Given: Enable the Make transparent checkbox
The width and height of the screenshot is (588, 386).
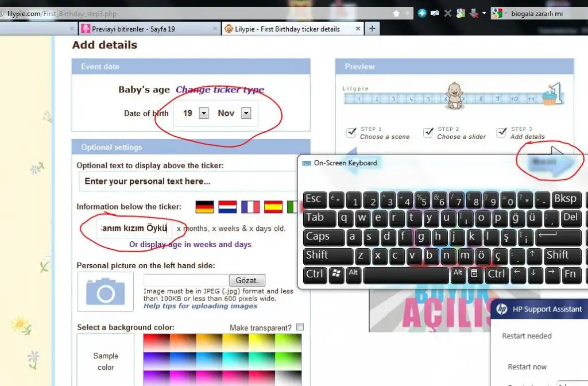Looking at the screenshot, I should coord(300,327).
